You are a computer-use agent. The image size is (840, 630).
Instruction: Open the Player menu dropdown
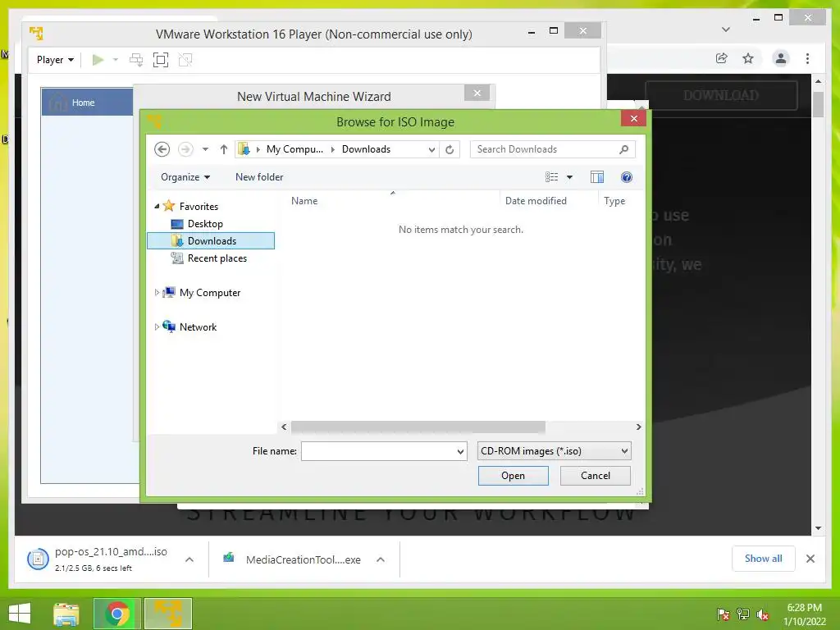[x=55, y=59]
